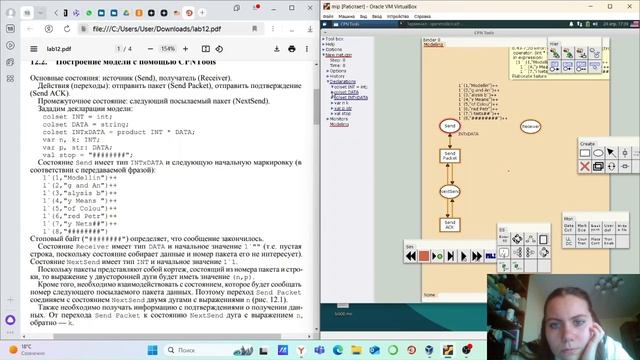This screenshot has height=360, width=640.
Task: Rewind simulation to initial state
Action: pyautogui.click(x=411, y=256)
